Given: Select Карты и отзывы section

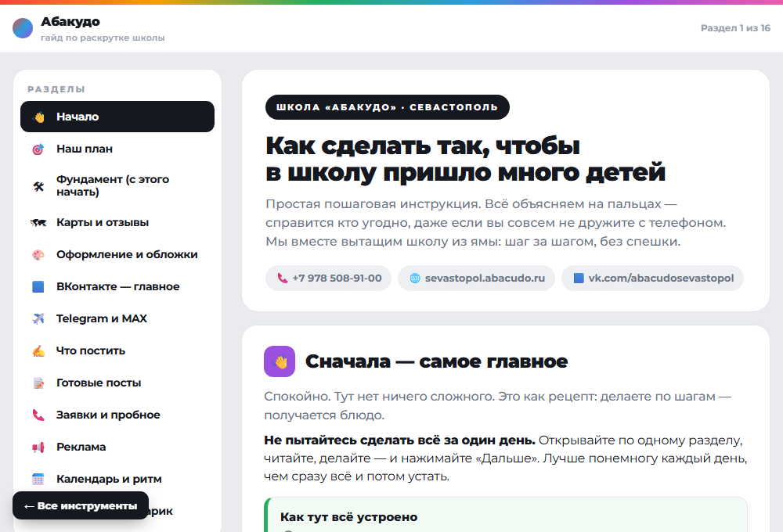Looking at the screenshot, I should 117,223.
